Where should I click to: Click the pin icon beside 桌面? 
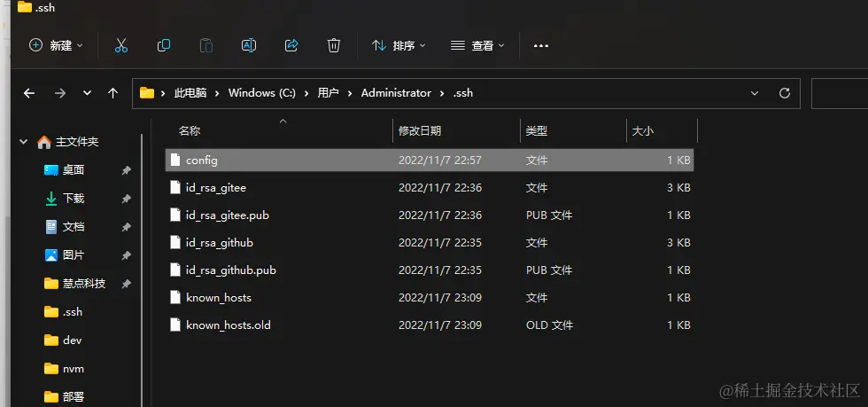tap(126, 170)
